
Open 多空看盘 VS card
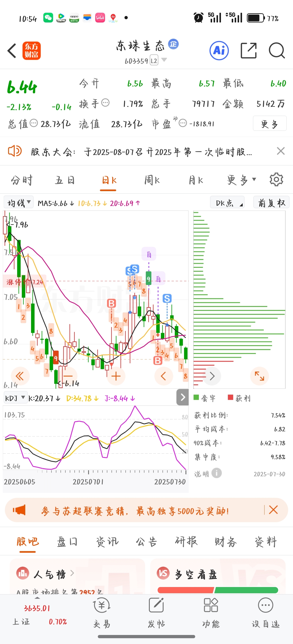point(218,576)
